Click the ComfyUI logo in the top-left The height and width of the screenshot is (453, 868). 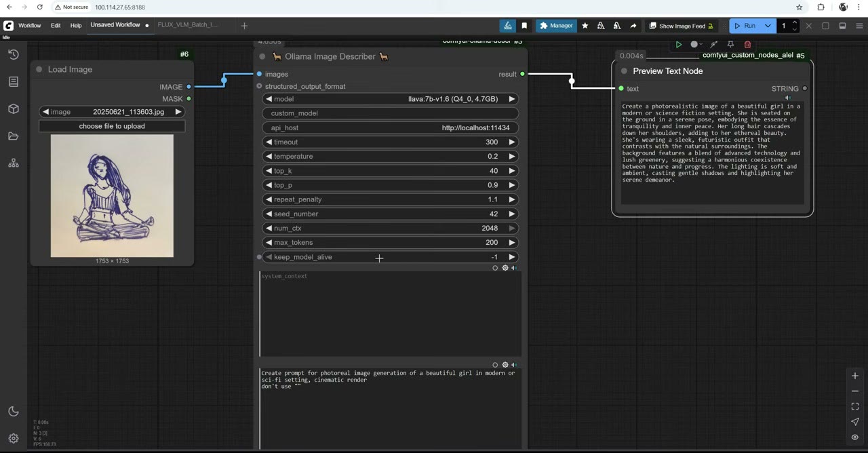pyautogui.click(x=8, y=26)
